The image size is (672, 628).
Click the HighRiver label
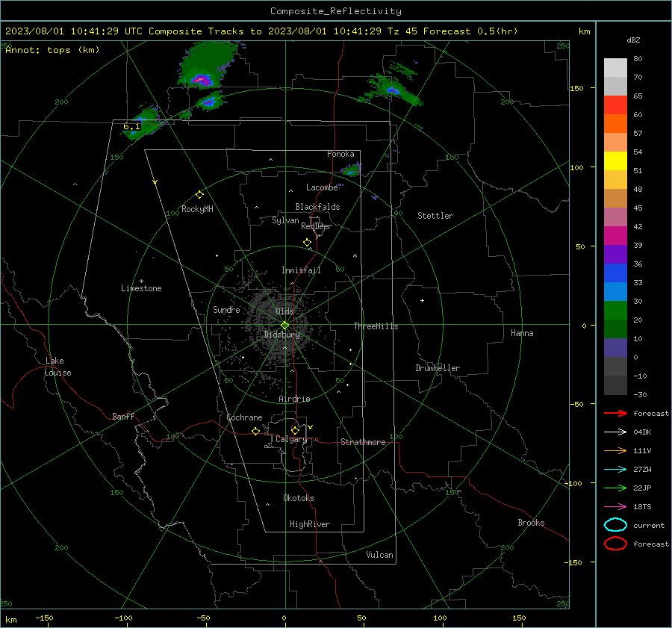click(310, 524)
